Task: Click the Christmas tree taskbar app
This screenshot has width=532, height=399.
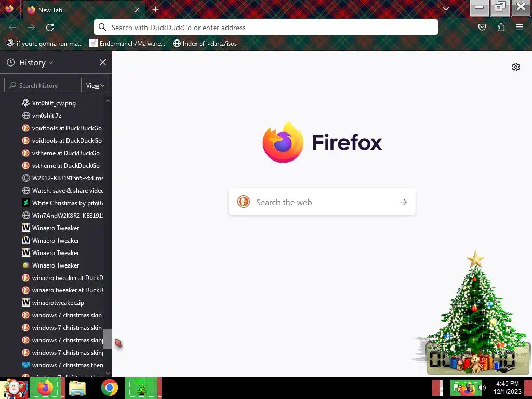Action: pyautogui.click(x=142, y=388)
